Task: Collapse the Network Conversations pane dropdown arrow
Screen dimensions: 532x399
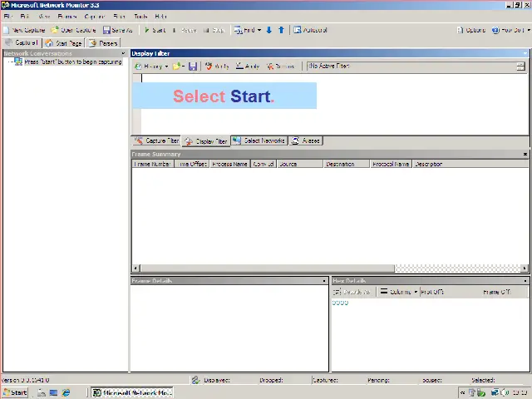Action: tap(124, 53)
